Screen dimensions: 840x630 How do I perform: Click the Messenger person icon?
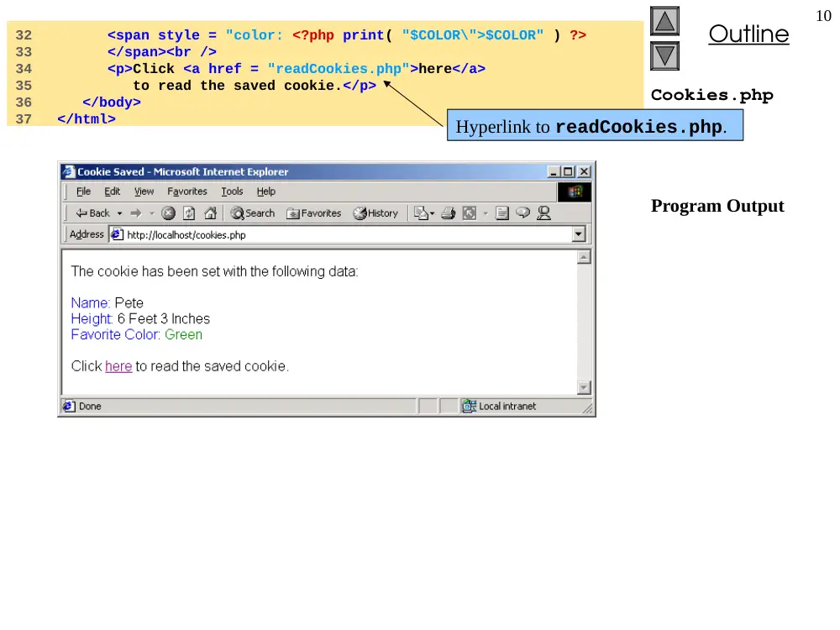543,213
